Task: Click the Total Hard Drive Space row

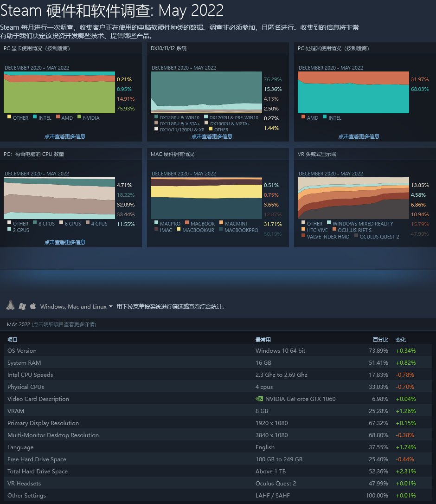Action: tap(38, 471)
